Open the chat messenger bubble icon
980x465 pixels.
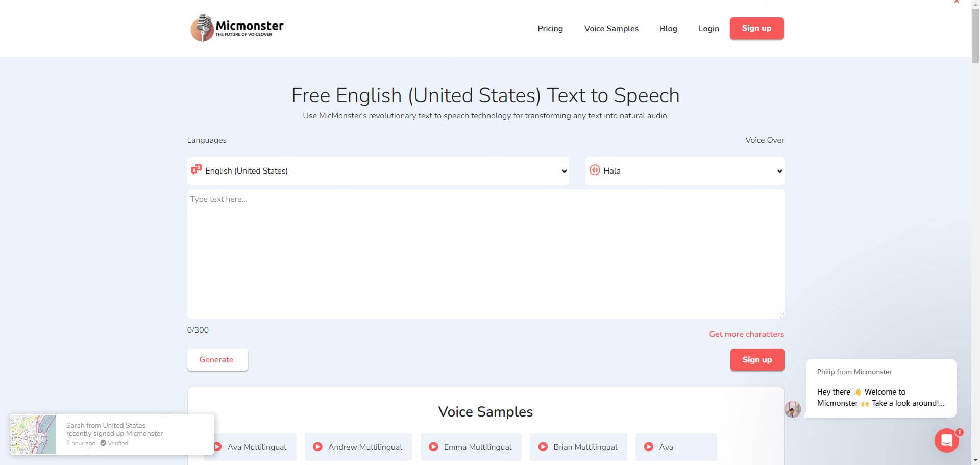(947, 440)
